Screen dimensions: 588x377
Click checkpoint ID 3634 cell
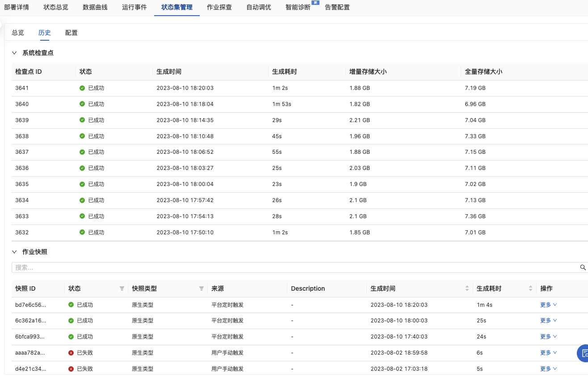click(x=22, y=200)
